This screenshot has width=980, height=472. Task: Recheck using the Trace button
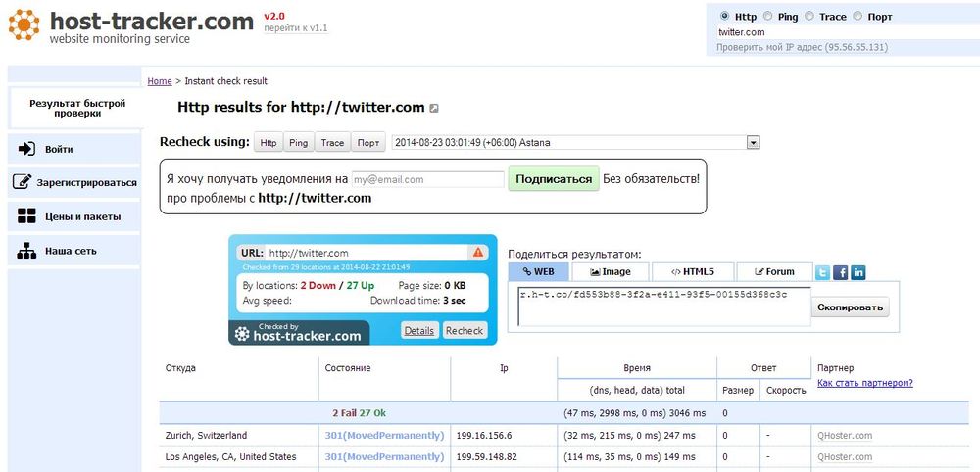(332, 142)
